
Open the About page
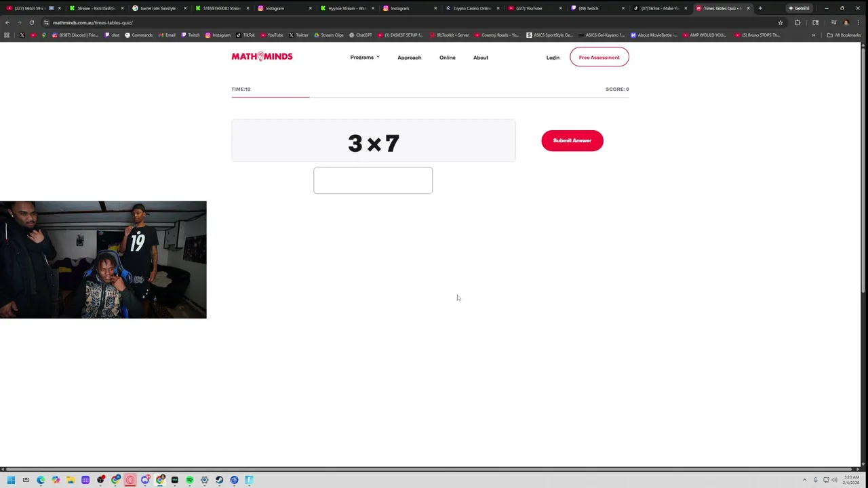pyautogui.click(x=480, y=58)
